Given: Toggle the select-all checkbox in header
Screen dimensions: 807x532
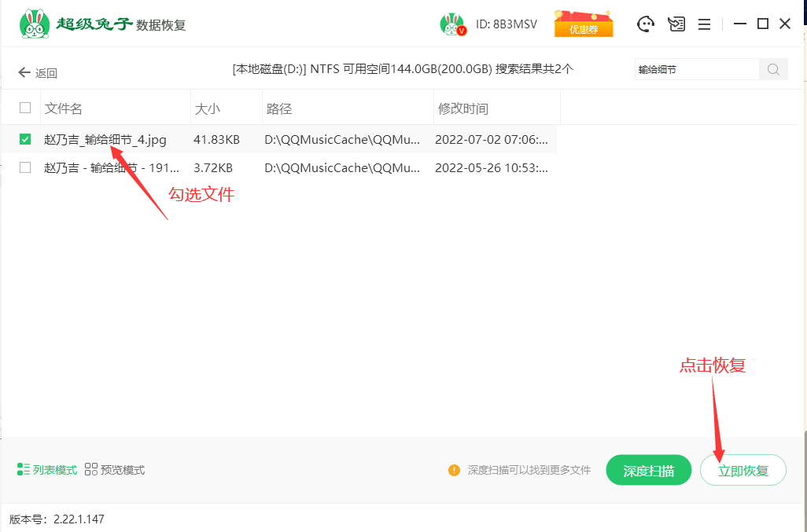Looking at the screenshot, I should tap(25, 108).
